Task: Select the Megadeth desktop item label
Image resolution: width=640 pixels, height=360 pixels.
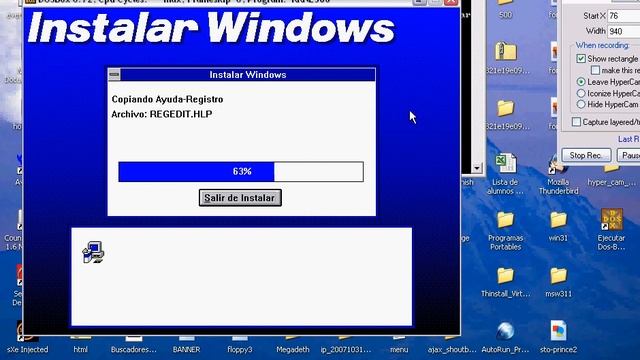Action: click(293, 349)
